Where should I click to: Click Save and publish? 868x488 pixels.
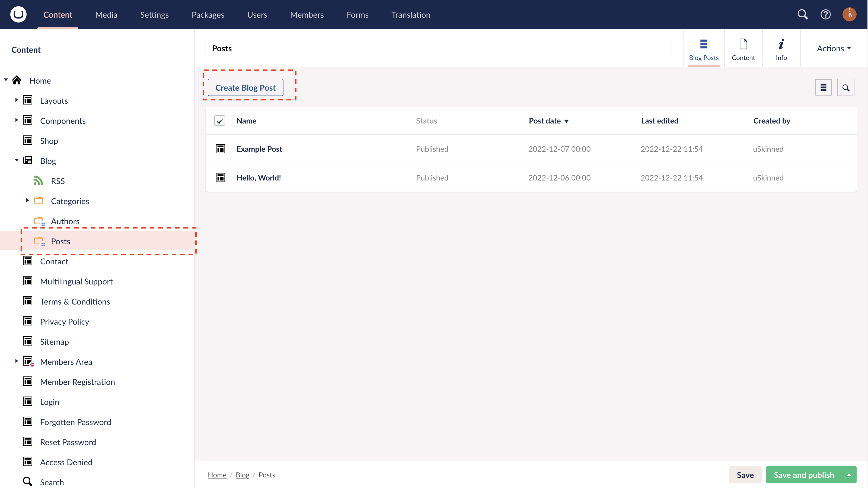coord(804,475)
